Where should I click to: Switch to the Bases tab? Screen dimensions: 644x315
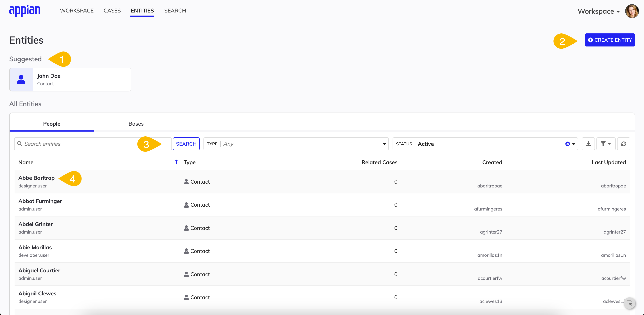point(136,124)
